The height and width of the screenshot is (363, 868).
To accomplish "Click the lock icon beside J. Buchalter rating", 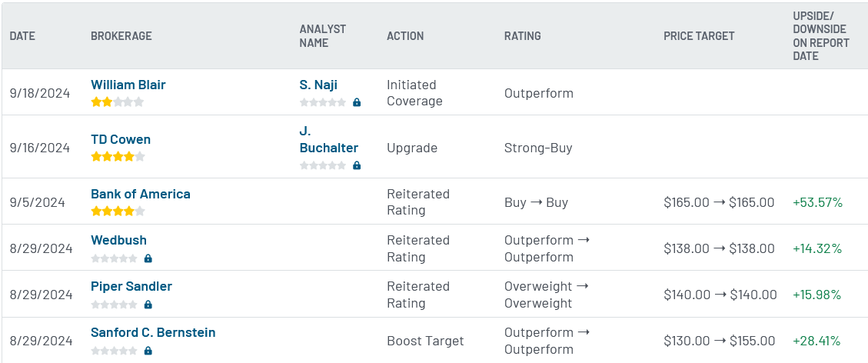I will [x=357, y=165].
